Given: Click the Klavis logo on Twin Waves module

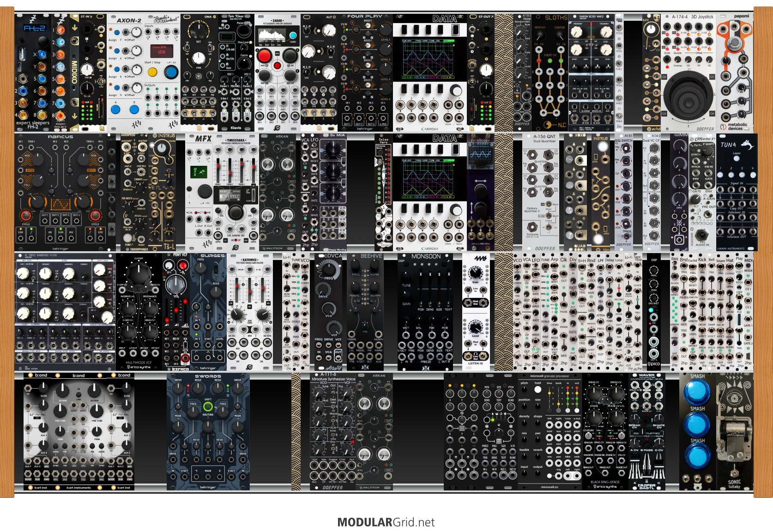Looking at the screenshot, I should 236,128.
